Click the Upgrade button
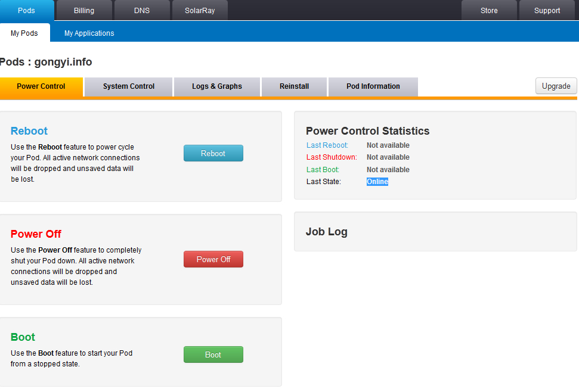This screenshot has height=392, width=579. [x=556, y=86]
